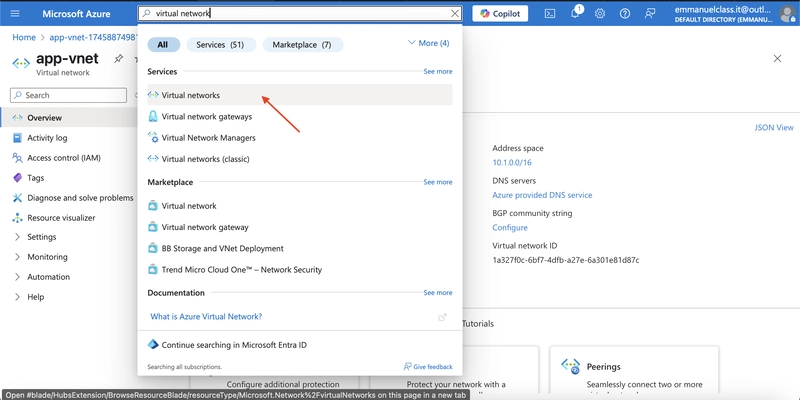Open What is Azure Virtual Network? doc
This screenshot has height=400, width=800.
[206, 316]
